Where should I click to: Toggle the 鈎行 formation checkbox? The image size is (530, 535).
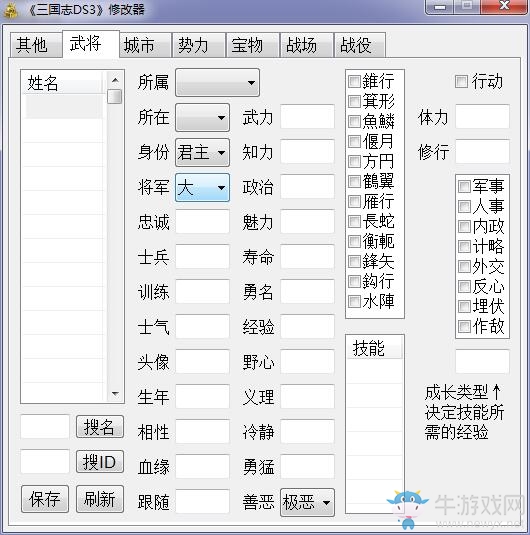(x=354, y=282)
